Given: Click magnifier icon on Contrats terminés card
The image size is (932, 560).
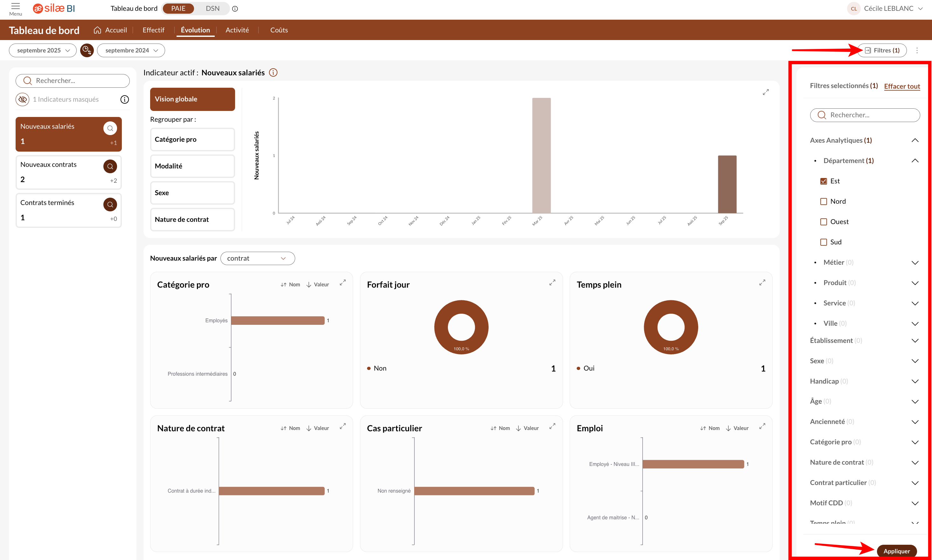Looking at the screenshot, I should point(110,205).
